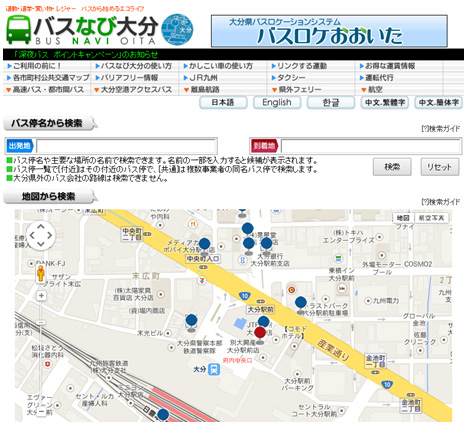Pan the map up with the arrow
The image size is (469, 433).
point(41,227)
